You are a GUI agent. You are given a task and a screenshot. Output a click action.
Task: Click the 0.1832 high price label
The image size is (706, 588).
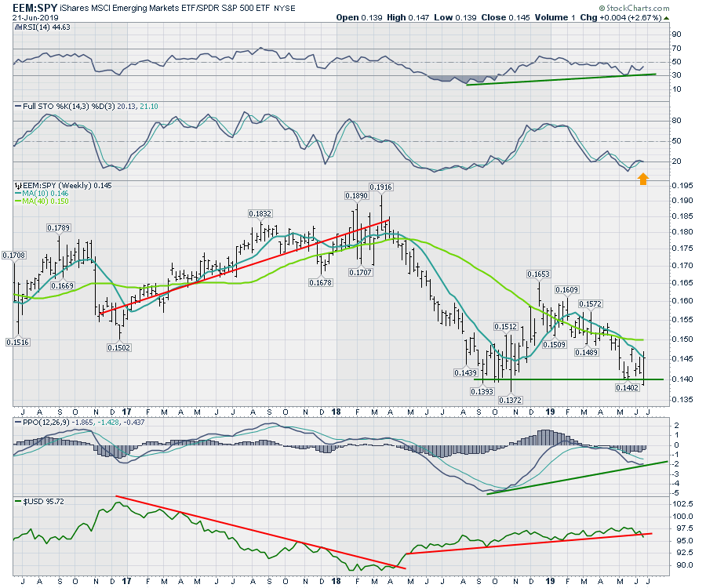(x=260, y=214)
